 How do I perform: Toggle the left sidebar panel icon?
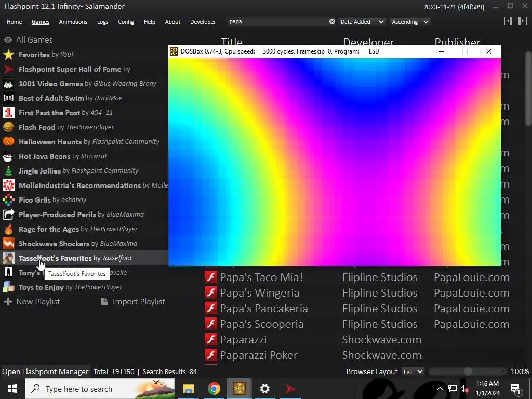coord(508,21)
